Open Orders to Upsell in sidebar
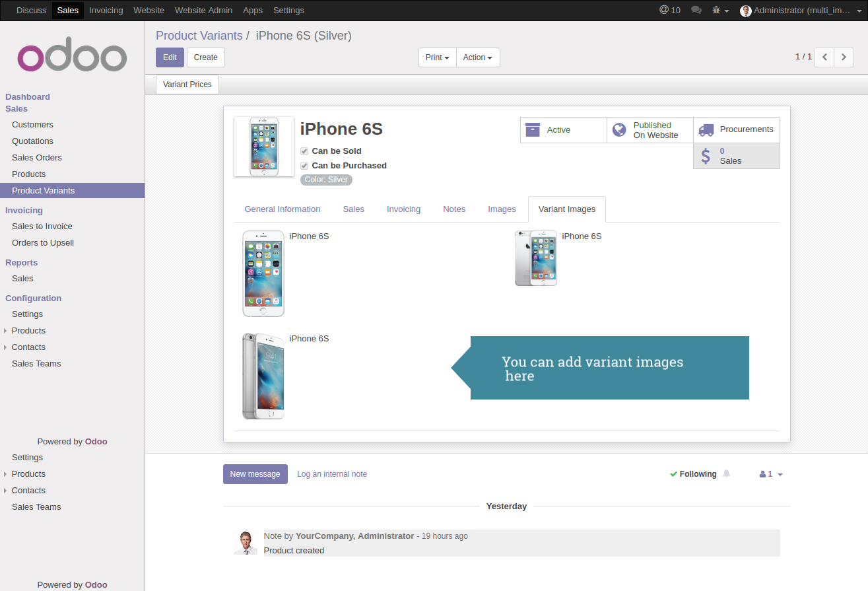 click(x=43, y=242)
